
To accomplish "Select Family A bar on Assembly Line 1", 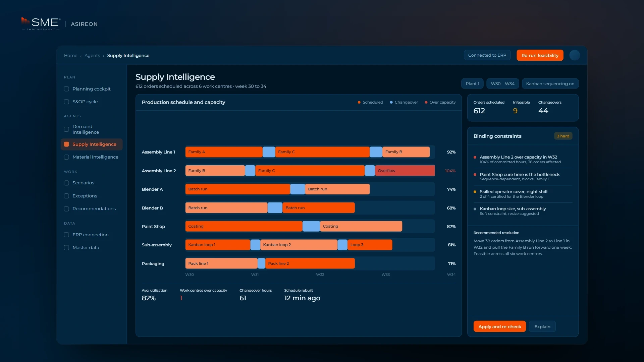I will [x=224, y=152].
